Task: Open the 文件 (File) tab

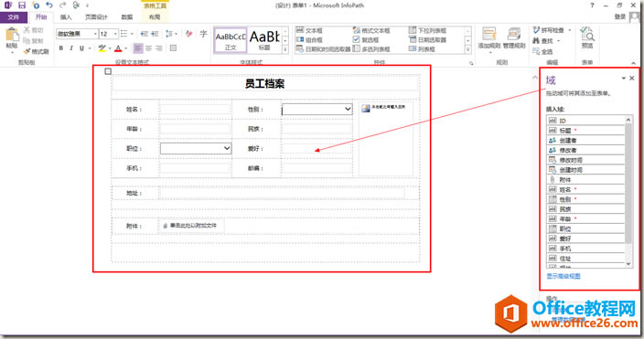Action: [14, 17]
